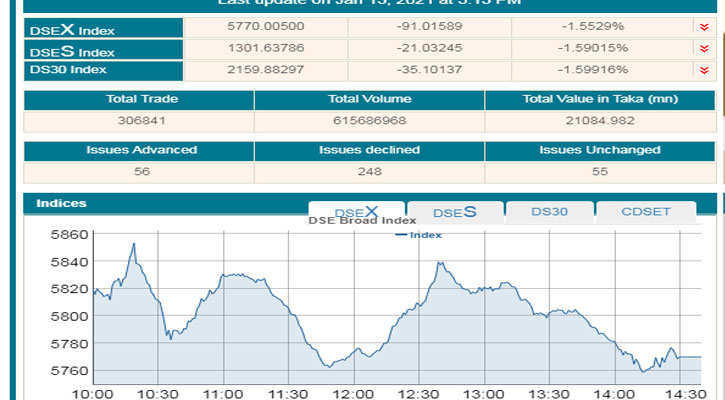
Task: Switch to the DSEX chart tab
Action: 355,212
